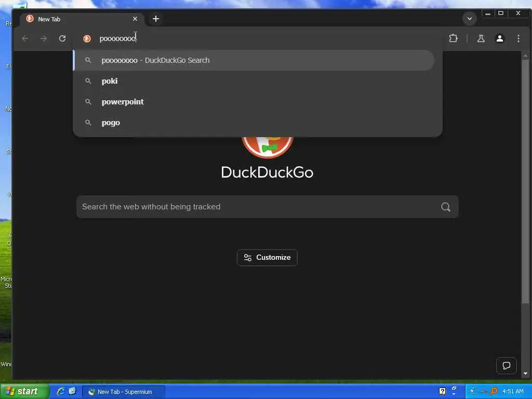The image size is (532, 399).
Task: Open a new tab with plus button
Action: 156,19
